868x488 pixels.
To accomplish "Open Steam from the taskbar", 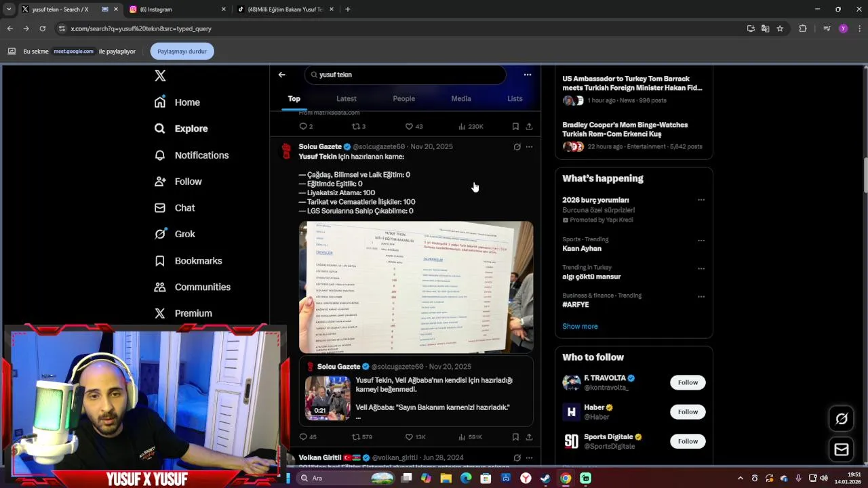I will click(545, 479).
